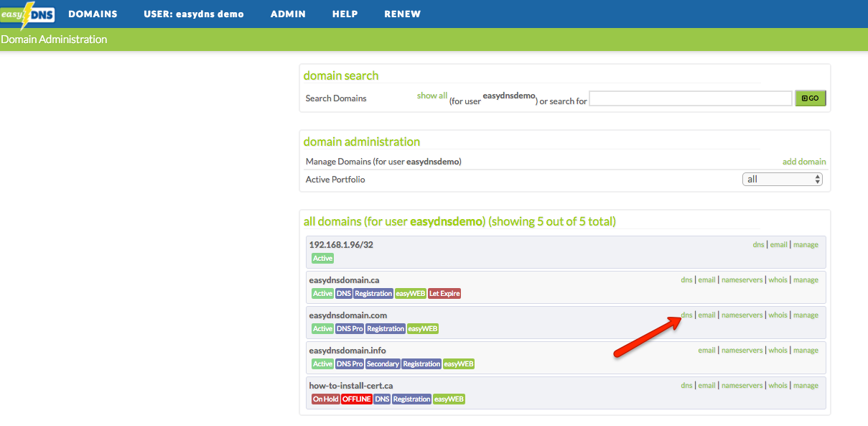Screen dimensions: 868x426
Task: Open nameservers for easydnsdomain.info
Action: pos(742,351)
